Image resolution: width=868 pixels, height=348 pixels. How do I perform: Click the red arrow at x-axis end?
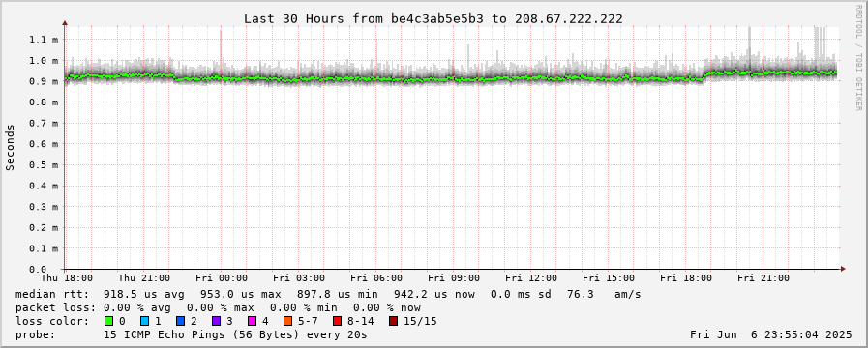tap(843, 269)
